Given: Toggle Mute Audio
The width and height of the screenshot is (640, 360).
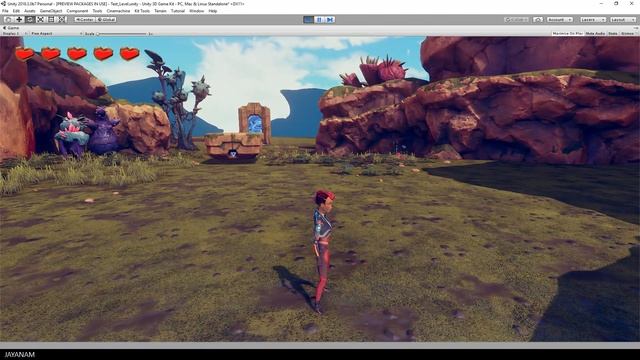Looking at the screenshot, I should [x=595, y=33].
